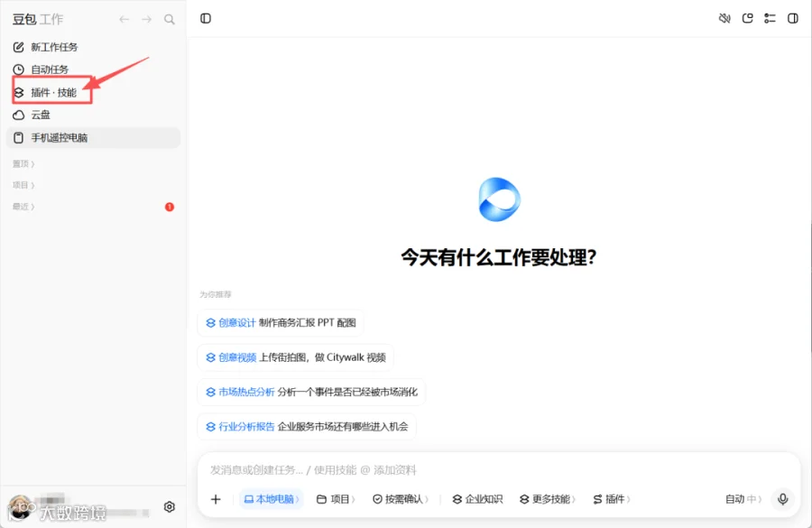Screen dimensions: 812x528
Task: Collapse the left sidebar with the panel icon
Action: coord(206,19)
